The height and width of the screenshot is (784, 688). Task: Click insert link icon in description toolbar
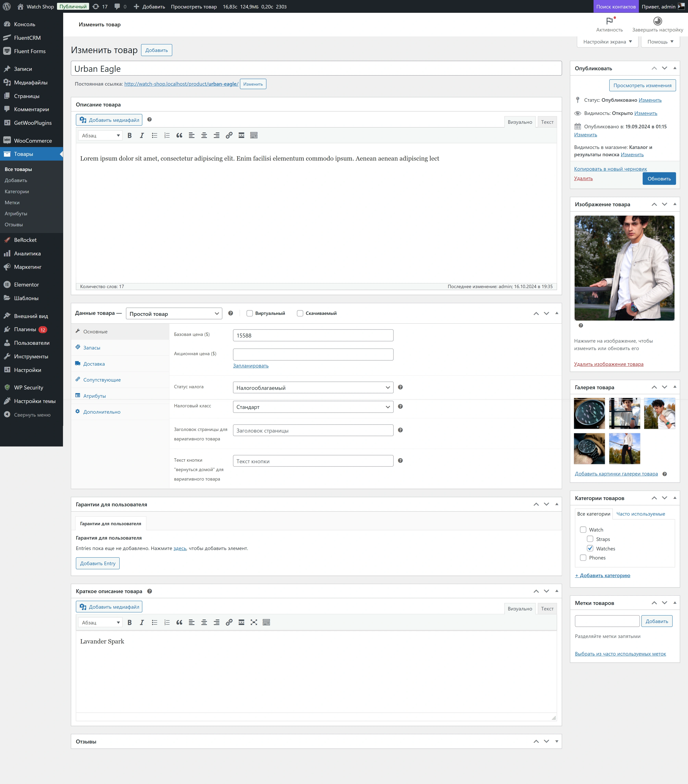(x=229, y=135)
